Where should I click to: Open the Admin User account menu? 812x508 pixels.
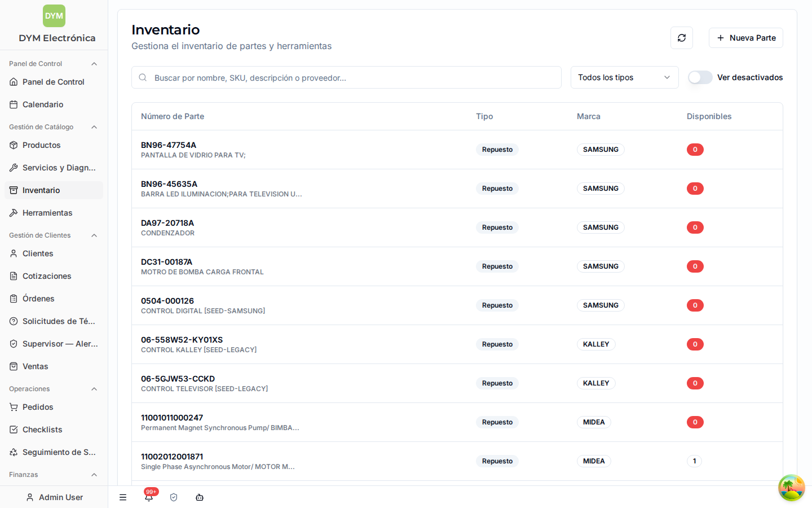point(54,497)
